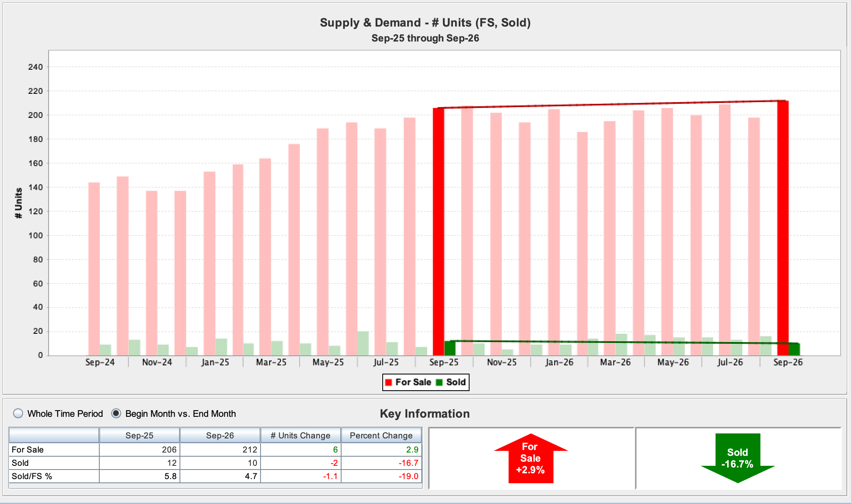Click the For Sale Sep-25 value 206
Screen dimensions: 851x504
click(140, 450)
